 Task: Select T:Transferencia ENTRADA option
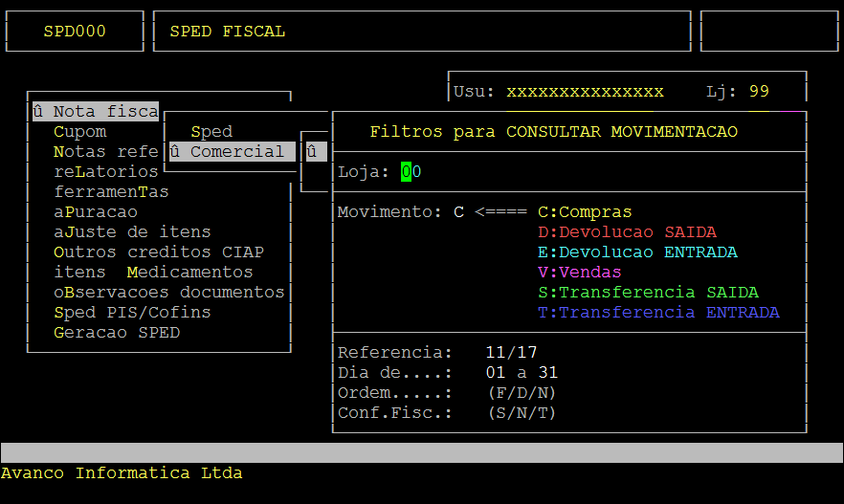(658, 313)
